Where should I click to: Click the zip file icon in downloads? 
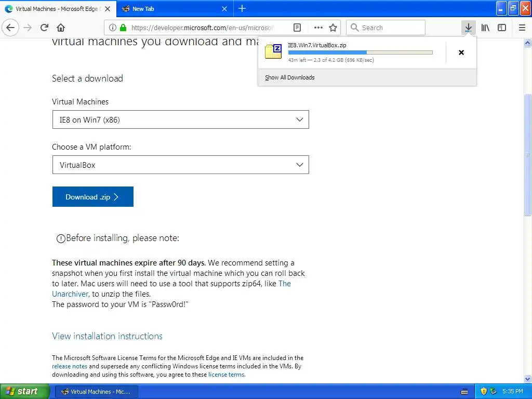(x=273, y=51)
